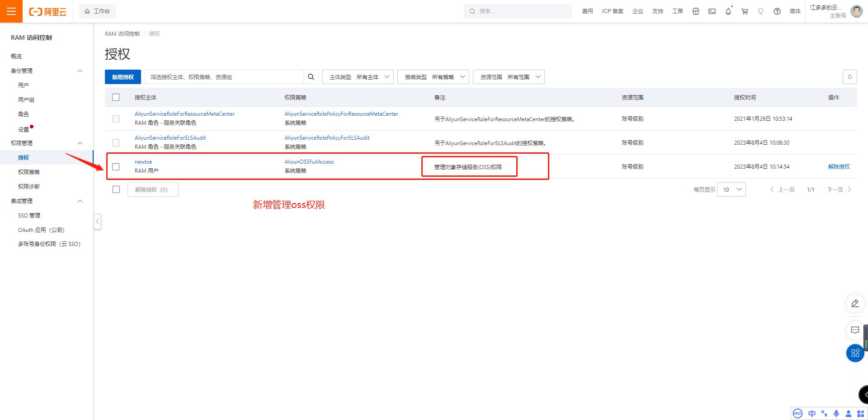Toggle the select-all checkbox in table header
The image size is (868, 420).
[x=116, y=97]
